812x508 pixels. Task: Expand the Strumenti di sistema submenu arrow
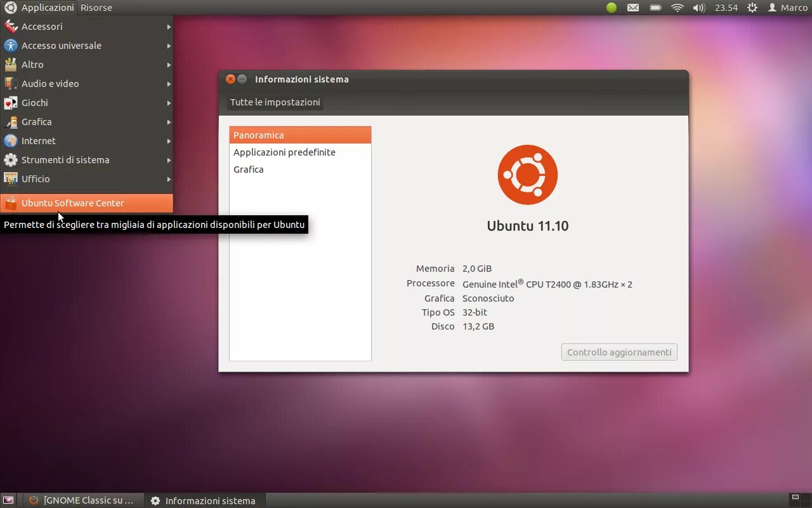click(169, 160)
